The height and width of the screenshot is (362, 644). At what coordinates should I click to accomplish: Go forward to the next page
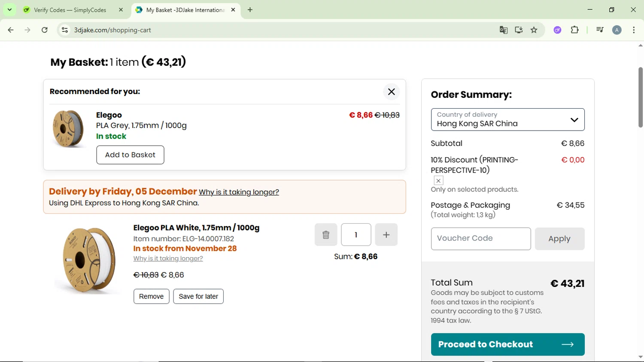point(27,30)
